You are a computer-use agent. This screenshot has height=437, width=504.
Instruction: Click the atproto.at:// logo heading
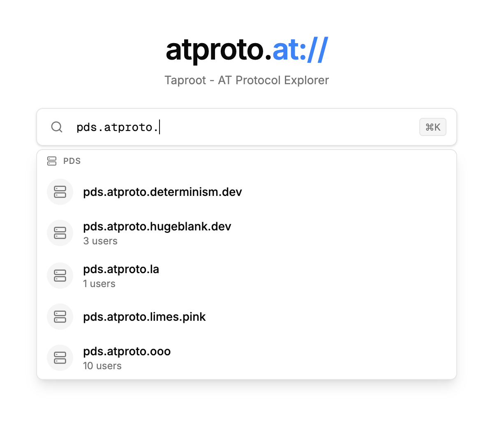247,50
